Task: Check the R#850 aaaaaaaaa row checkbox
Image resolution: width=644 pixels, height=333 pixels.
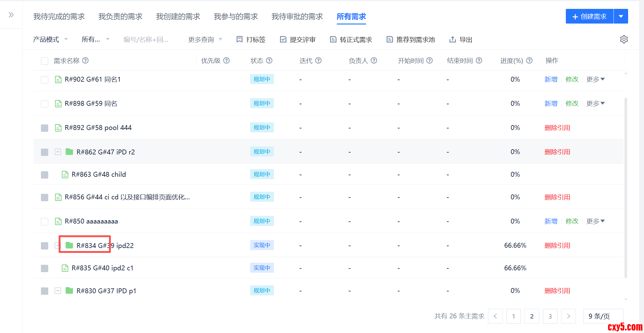Action: [45, 221]
